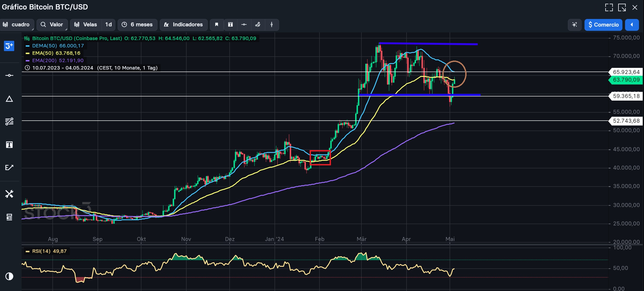
Task: Open the cuadro dropdown menu
Action: coord(17,24)
